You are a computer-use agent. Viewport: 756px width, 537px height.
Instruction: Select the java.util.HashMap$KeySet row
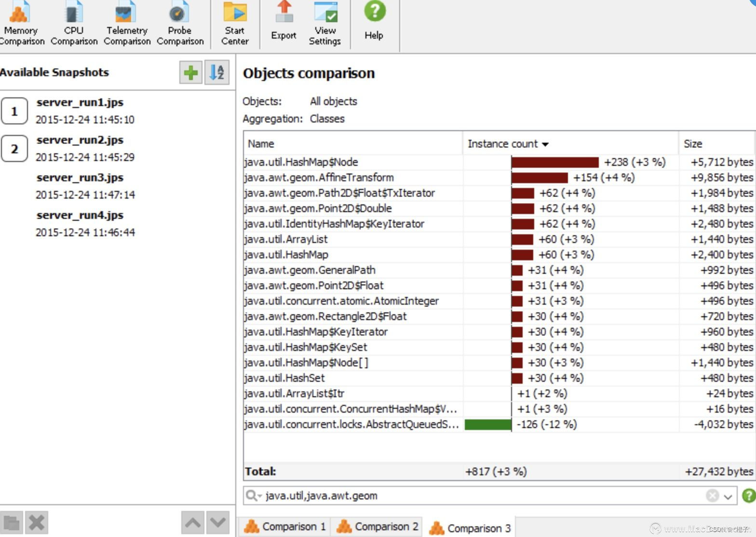click(x=499, y=347)
